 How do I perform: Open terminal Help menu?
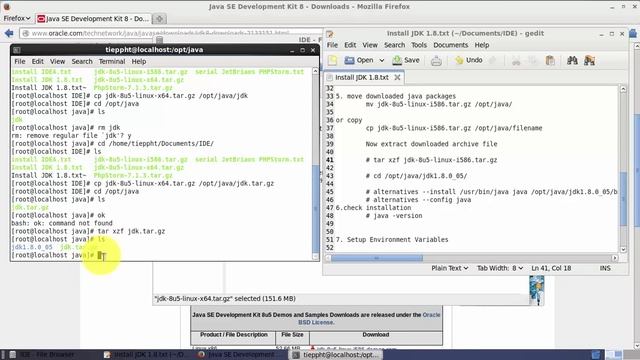[x=139, y=62]
